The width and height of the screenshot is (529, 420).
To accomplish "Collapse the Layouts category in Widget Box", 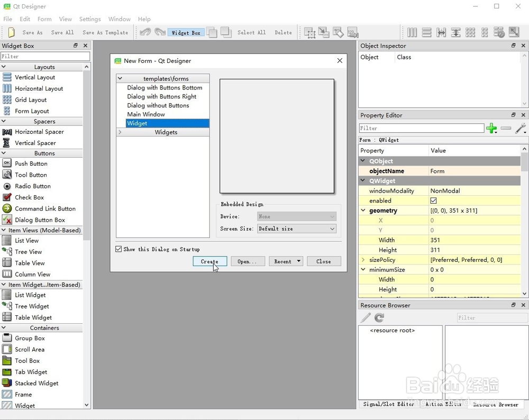I will tap(4, 67).
